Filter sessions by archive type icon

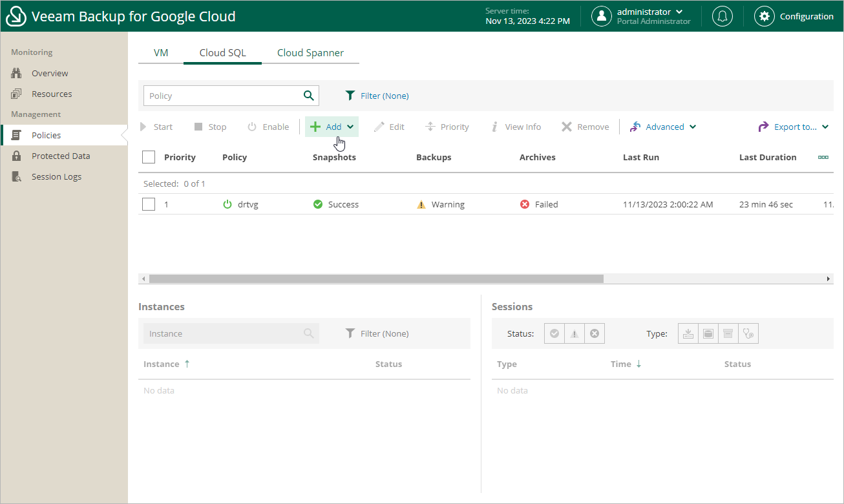(x=728, y=333)
